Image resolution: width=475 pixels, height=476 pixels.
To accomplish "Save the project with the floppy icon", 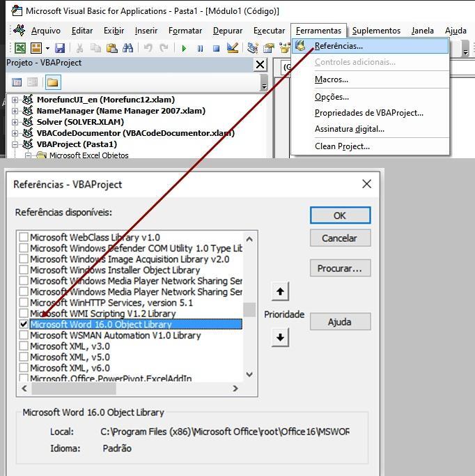I will click(60, 48).
